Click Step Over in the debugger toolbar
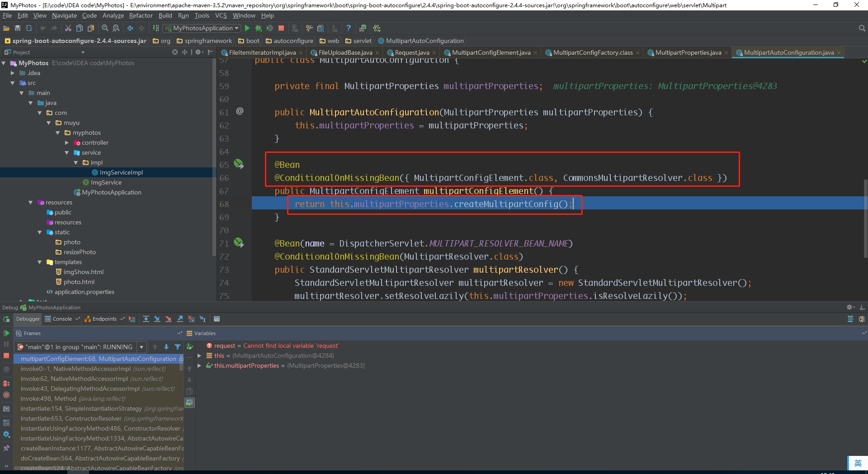868x474 pixels. (x=146, y=319)
